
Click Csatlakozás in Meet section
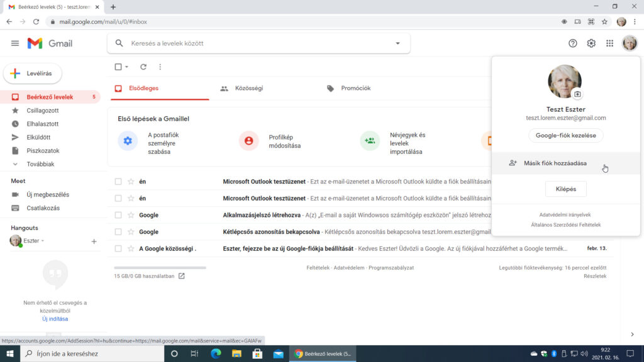43,208
